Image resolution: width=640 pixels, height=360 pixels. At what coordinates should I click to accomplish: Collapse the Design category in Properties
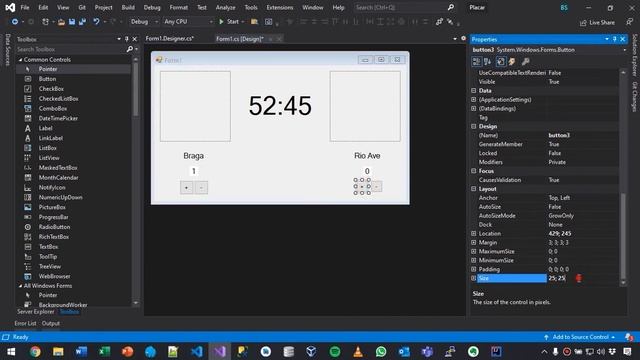473,127
